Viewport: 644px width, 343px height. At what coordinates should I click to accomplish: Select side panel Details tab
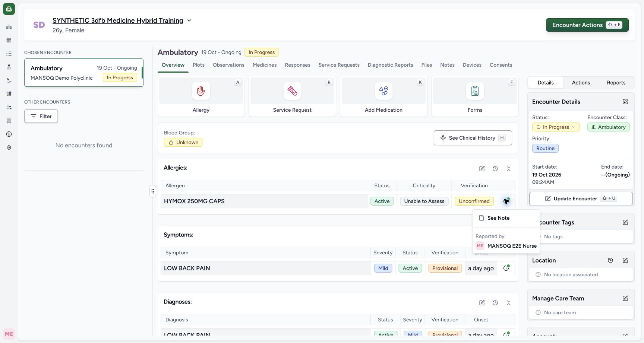[x=546, y=83]
